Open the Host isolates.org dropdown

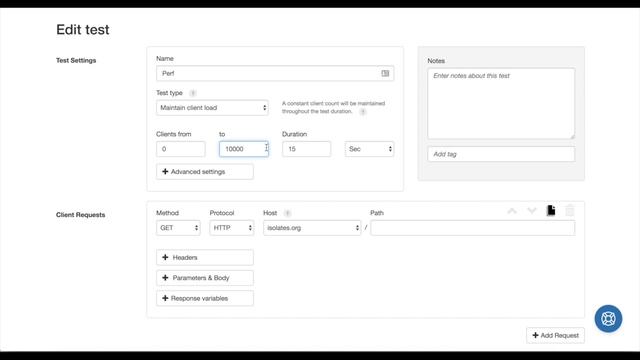pyautogui.click(x=312, y=228)
